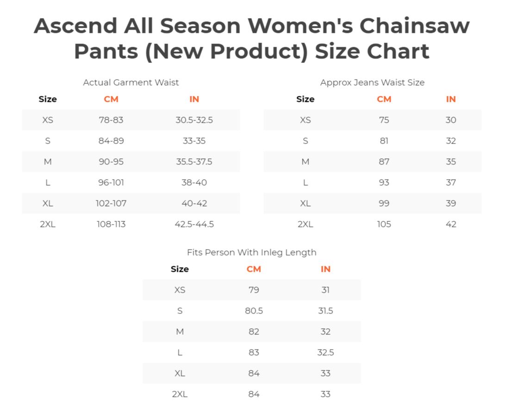Click the "Fits Person With Inleg Length" heading
Viewport: 505px width, 420px height.
(252, 252)
